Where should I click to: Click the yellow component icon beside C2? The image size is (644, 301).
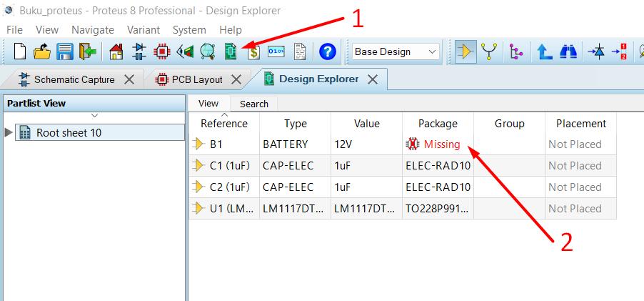click(x=198, y=187)
